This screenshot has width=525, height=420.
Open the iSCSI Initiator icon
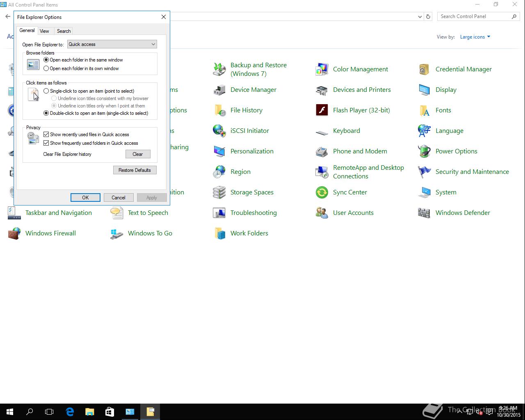point(219,131)
